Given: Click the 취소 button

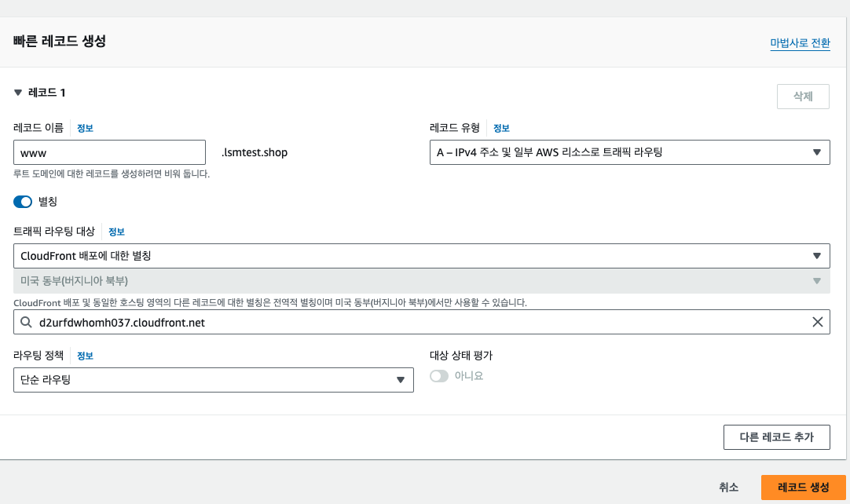Looking at the screenshot, I should coord(728,488).
